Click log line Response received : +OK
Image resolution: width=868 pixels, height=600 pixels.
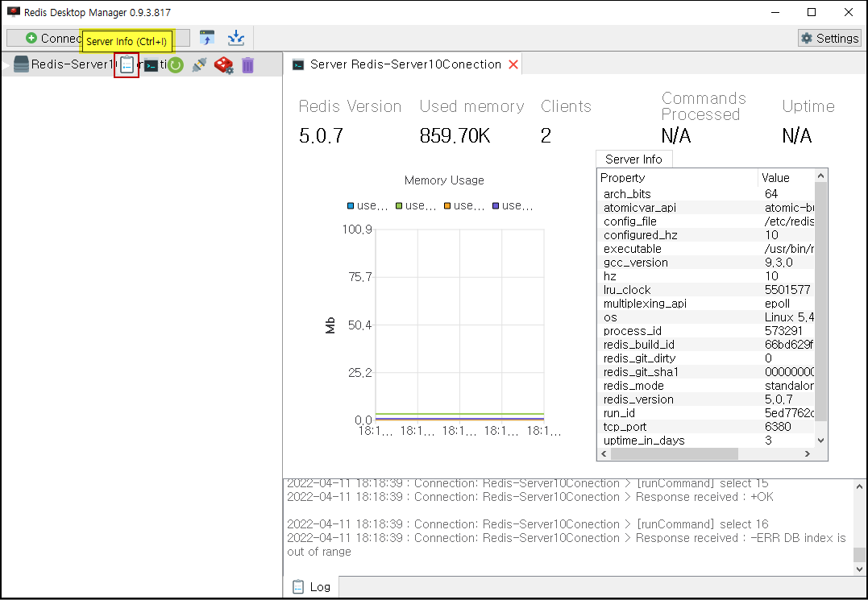[x=530, y=497]
